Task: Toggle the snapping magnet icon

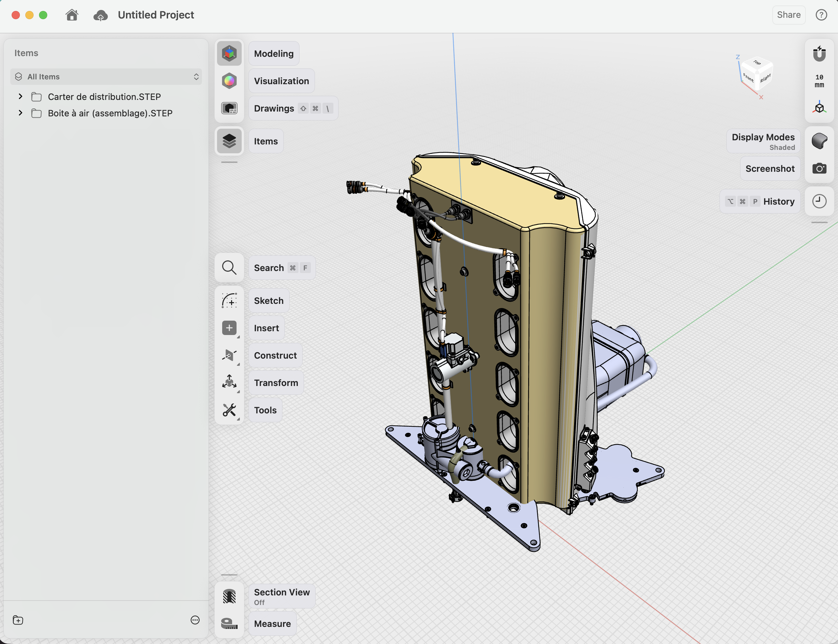Action: coord(819,53)
